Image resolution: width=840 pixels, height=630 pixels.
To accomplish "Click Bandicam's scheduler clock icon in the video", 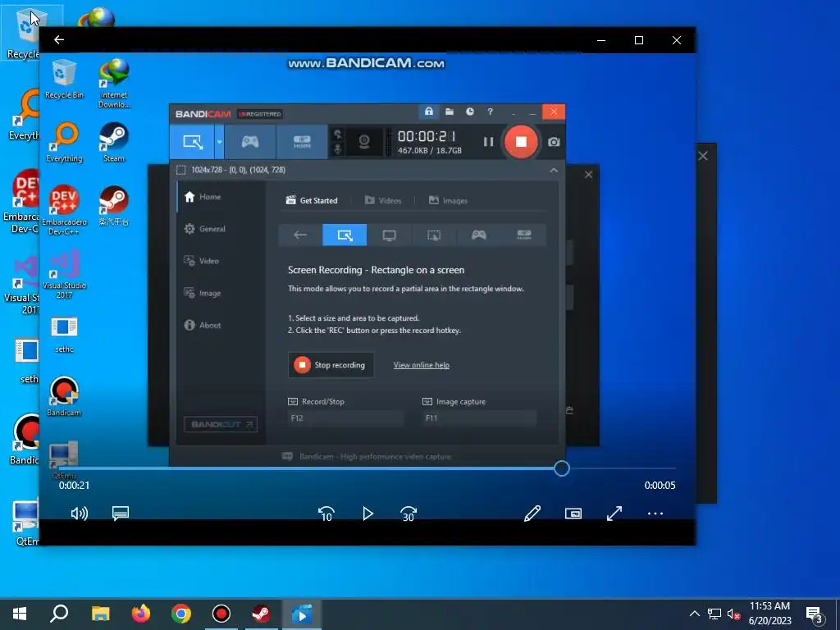I will click(470, 112).
